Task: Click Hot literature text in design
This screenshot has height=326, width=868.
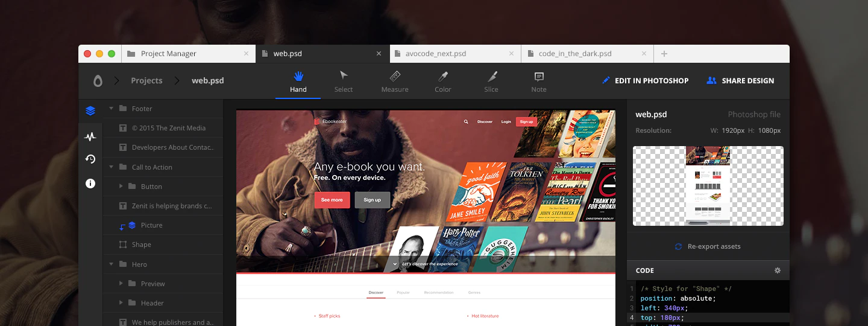Action: tap(485, 316)
